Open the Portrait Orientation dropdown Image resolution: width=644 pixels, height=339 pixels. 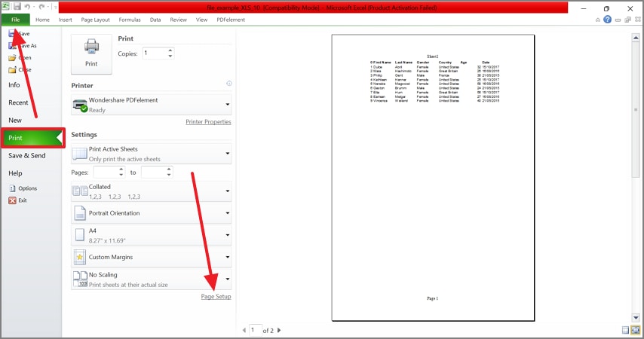(x=152, y=213)
